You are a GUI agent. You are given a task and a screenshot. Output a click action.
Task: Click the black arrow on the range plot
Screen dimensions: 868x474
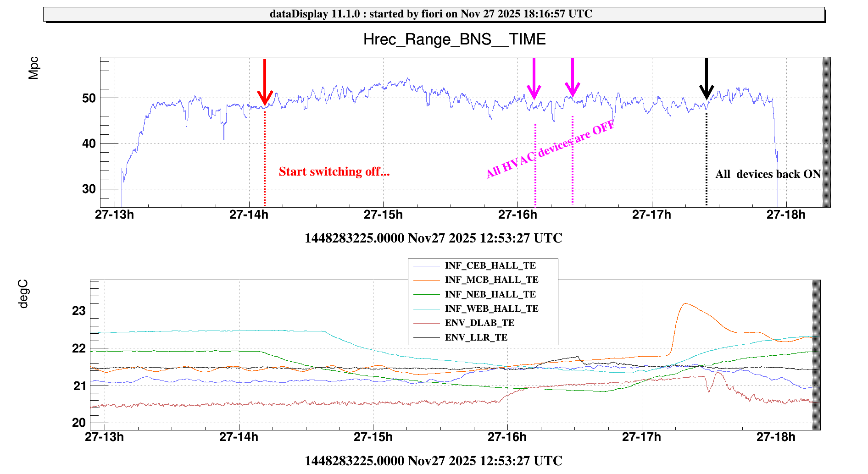pyautogui.click(x=707, y=79)
